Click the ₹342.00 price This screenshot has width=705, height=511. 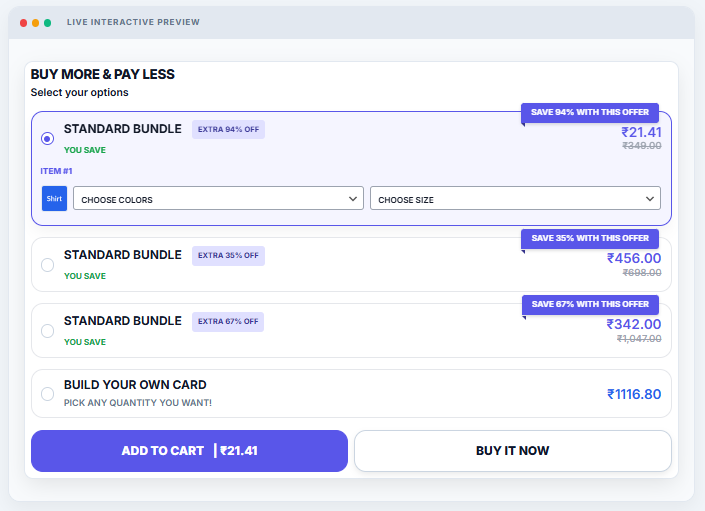point(634,324)
